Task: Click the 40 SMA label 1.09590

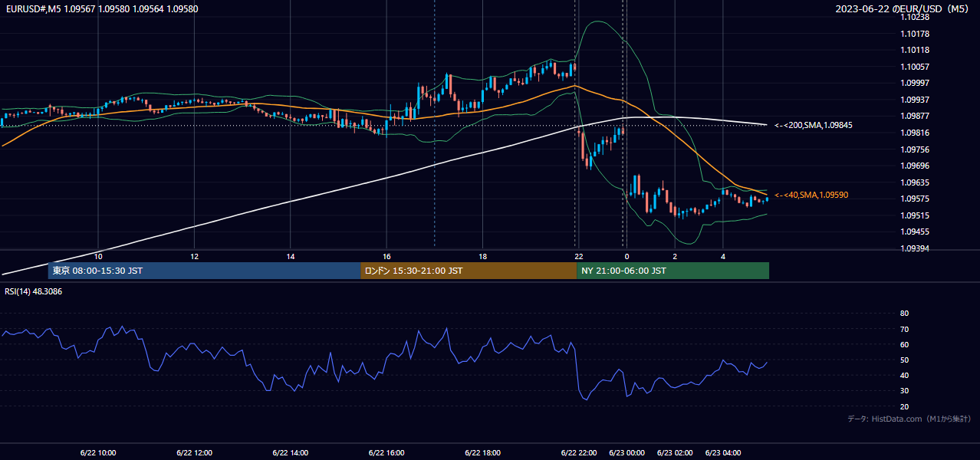Action: [x=811, y=195]
